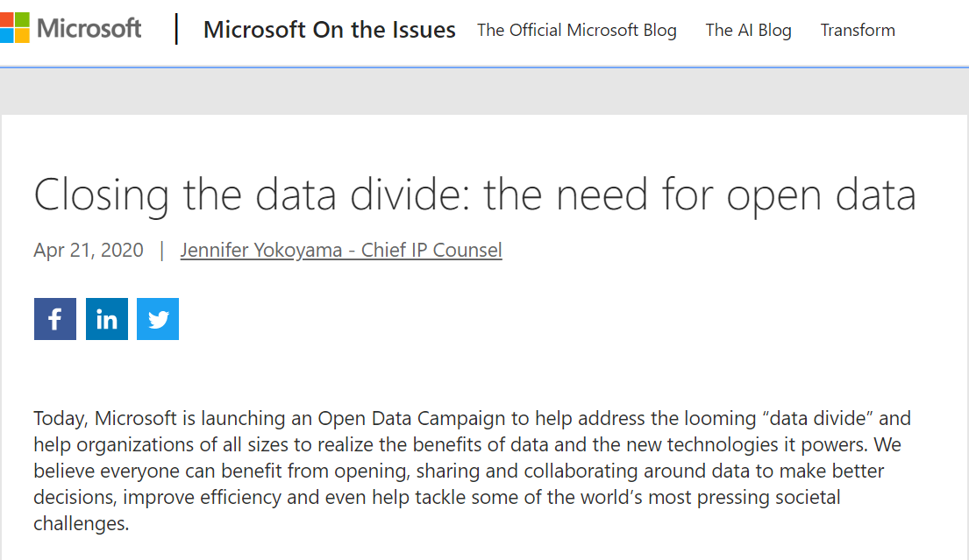Share the article on Facebook
This screenshot has width=969, height=560.
(55, 319)
